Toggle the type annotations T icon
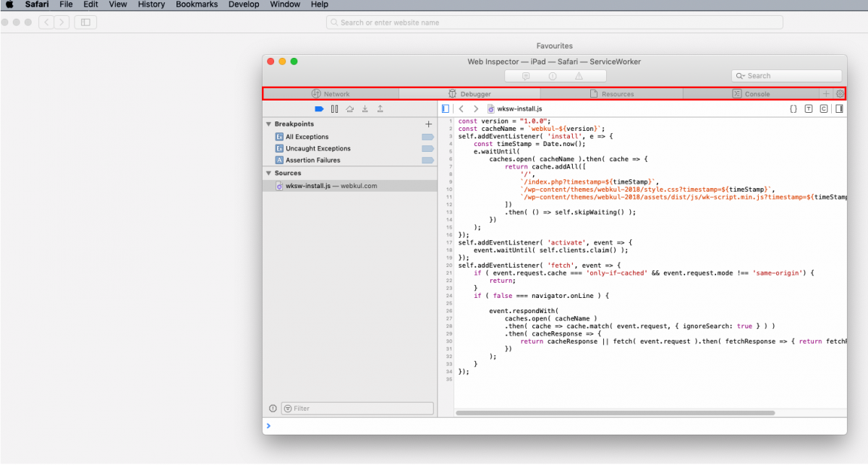The image size is (868, 465). coord(808,109)
